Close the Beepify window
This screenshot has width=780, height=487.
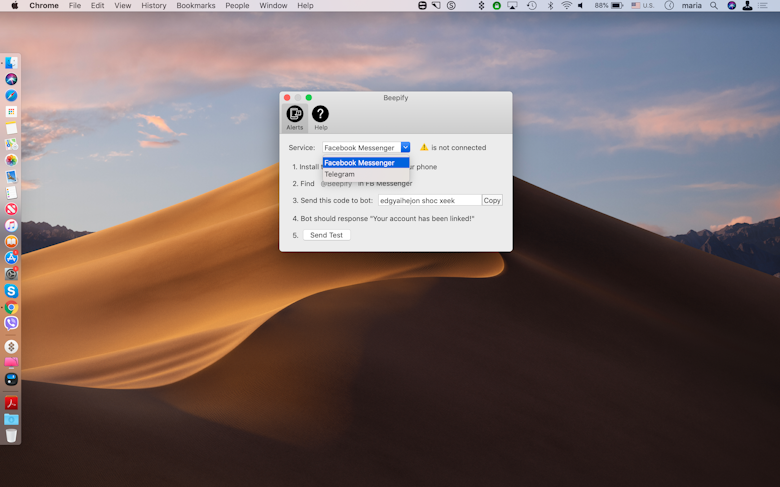[x=287, y=97]
